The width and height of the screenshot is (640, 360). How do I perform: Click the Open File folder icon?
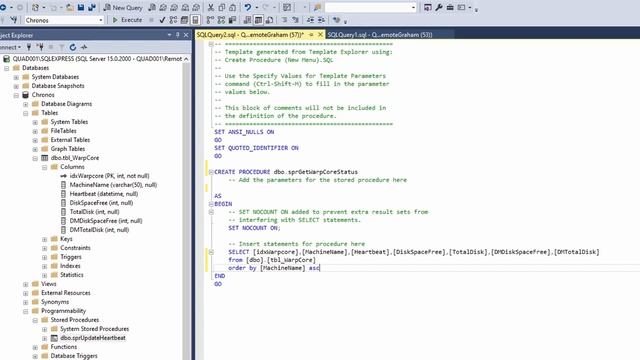pos(70,7)
